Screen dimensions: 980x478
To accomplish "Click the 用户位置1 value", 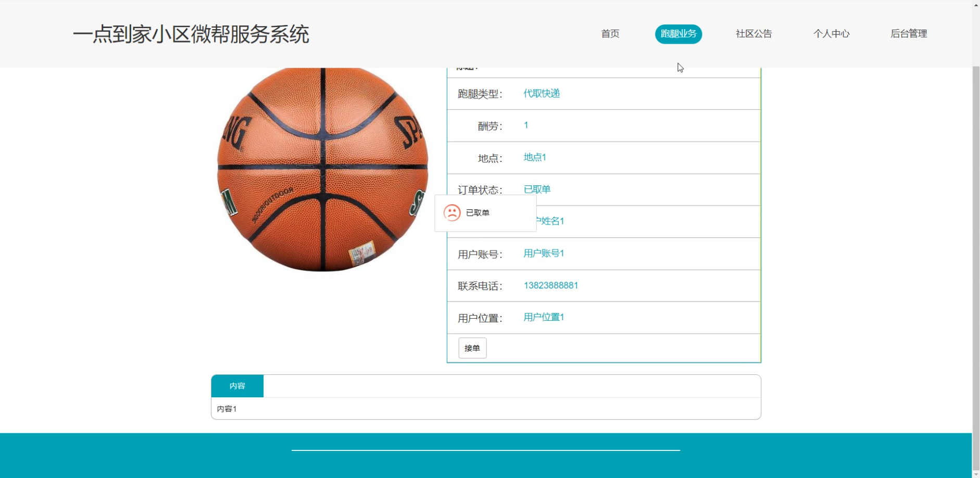I will pos(544,317).
